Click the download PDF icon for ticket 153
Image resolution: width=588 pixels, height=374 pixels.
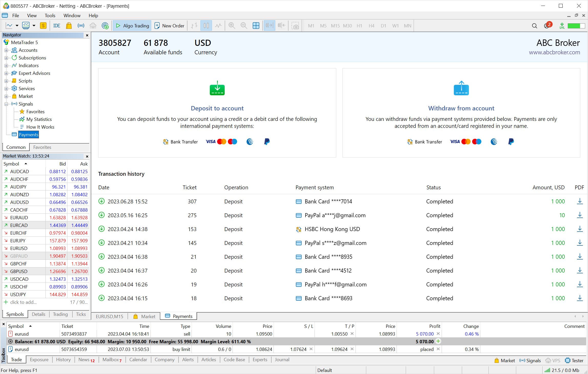coord(580,229)
